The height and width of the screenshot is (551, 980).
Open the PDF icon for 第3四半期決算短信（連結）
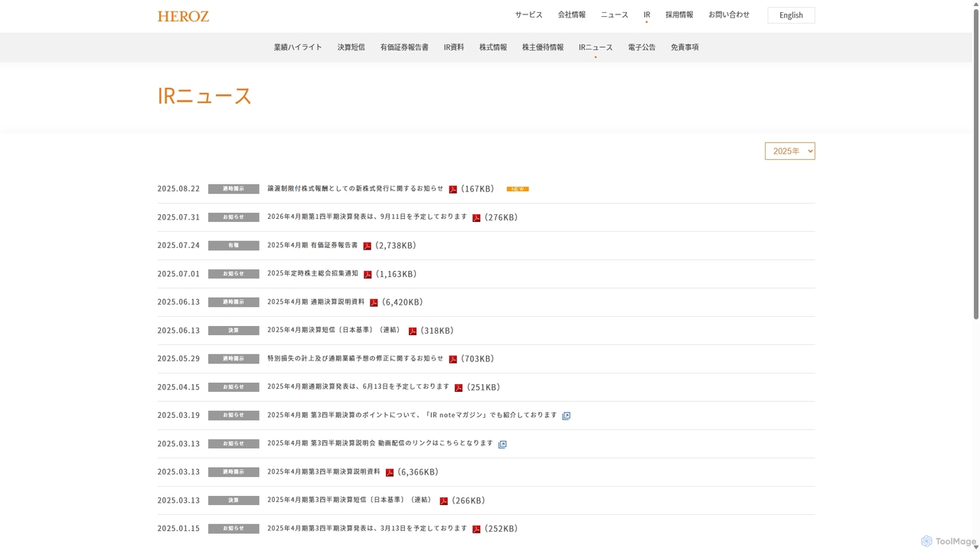(x=443, y=500)
